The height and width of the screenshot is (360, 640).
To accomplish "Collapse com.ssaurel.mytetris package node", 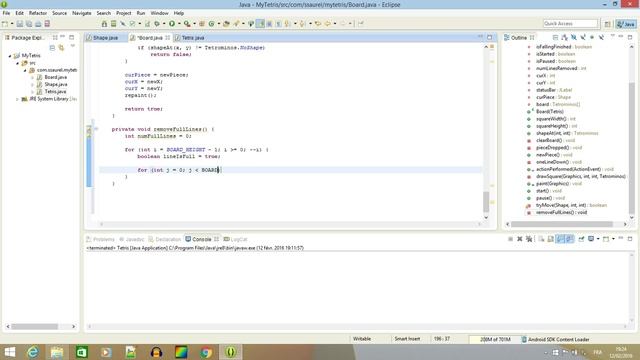I will [x=25, y=70].
